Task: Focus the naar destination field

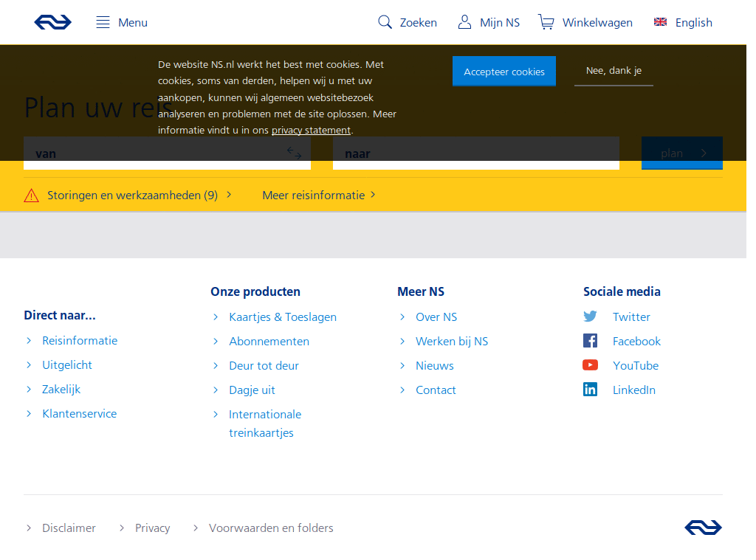Action: (476, 153)
